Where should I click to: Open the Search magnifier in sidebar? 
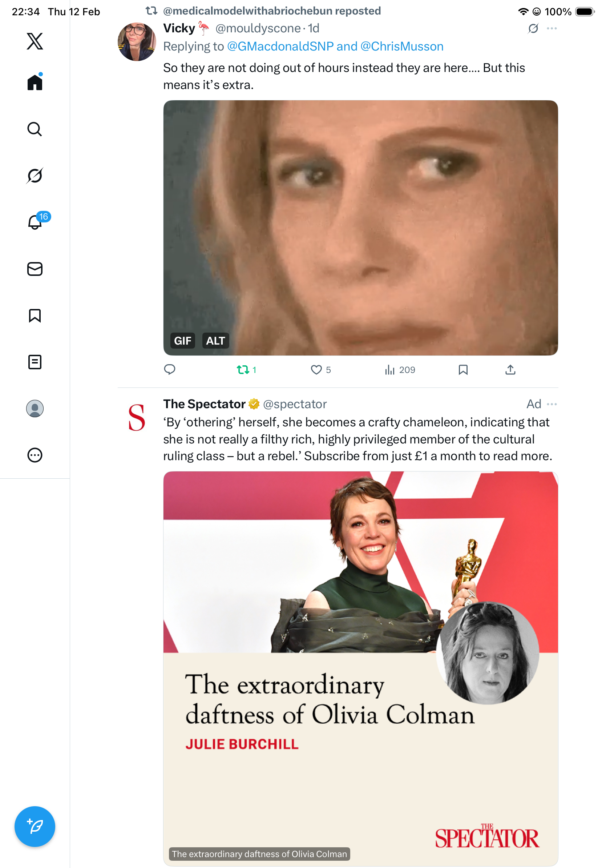click(35, 129)
